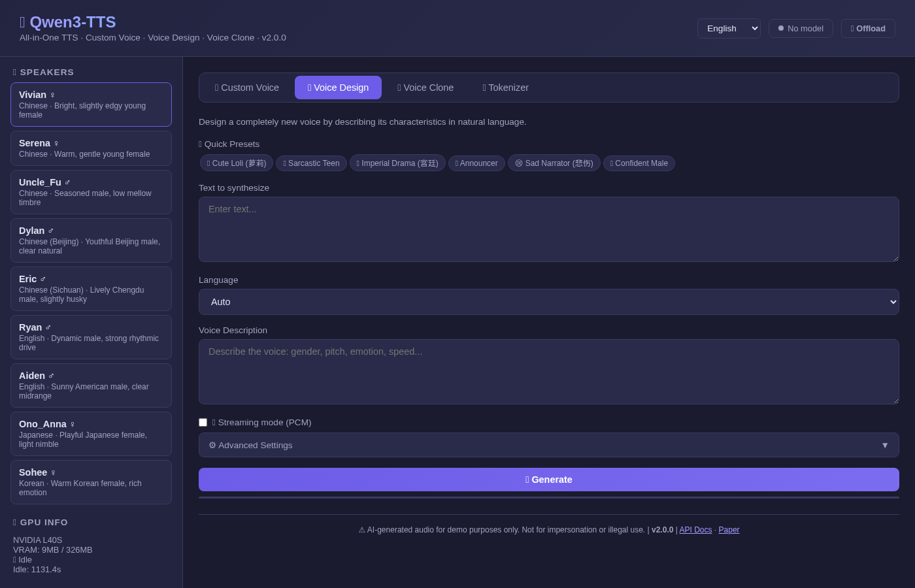Choose the Ryan English speaker
Screen dimensions: 915x588
coord(91,337)
